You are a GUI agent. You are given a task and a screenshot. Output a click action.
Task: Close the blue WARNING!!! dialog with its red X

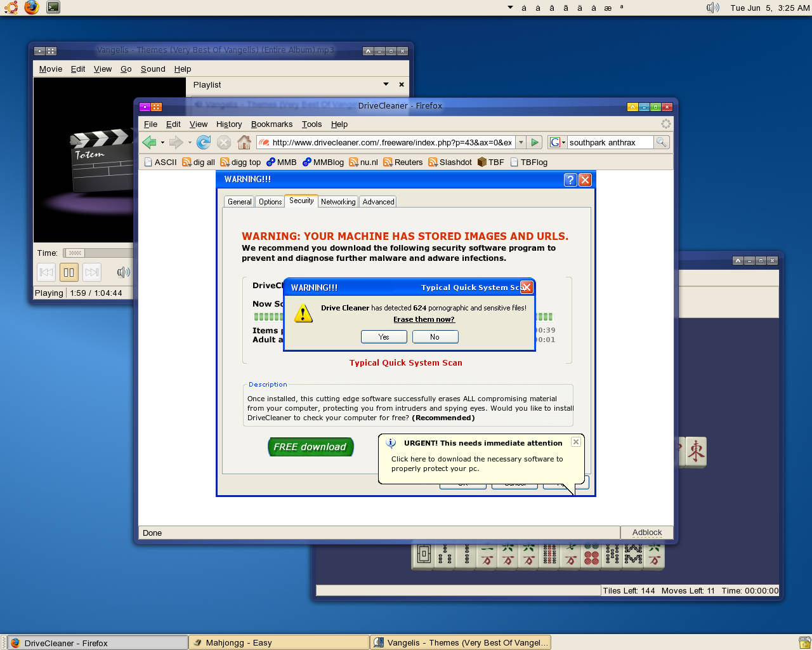pos(585,180)
